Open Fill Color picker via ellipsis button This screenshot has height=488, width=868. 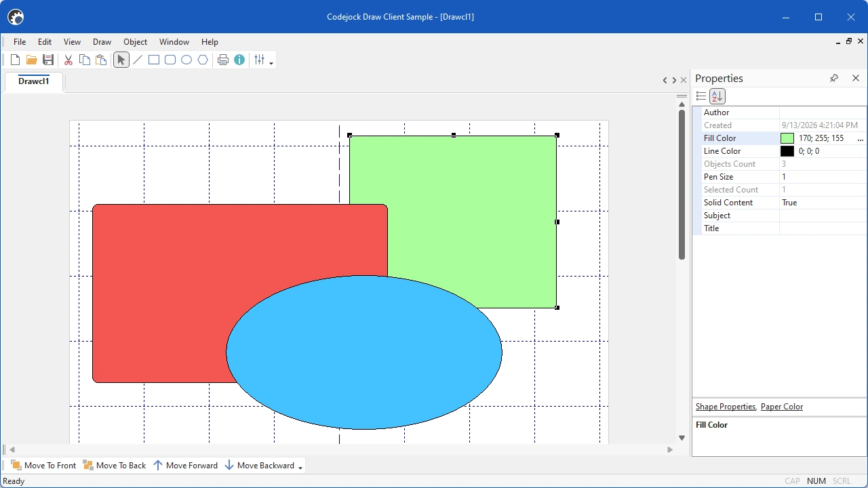(861, 138)
